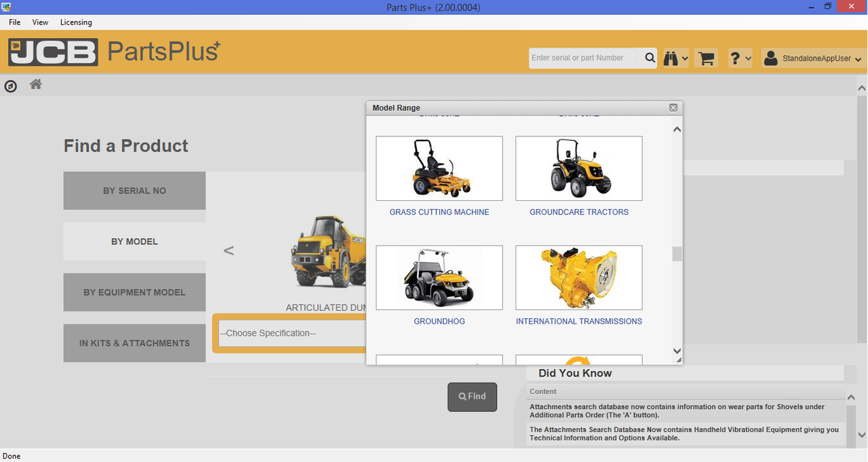The width and height of the screenshot is (868, 462).
Task: Select the wear parts for Shovels tip
Action: (x=686, y=410)
